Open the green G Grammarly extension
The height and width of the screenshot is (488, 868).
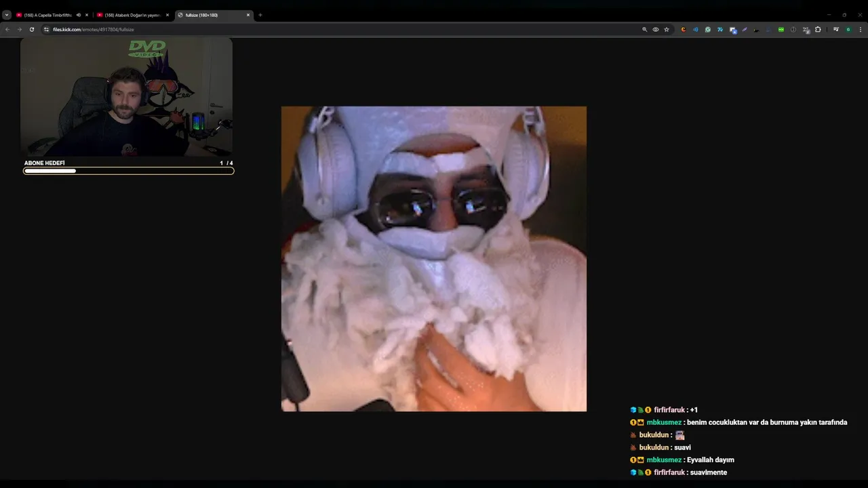pyautogui.click(x=708, y=30)
